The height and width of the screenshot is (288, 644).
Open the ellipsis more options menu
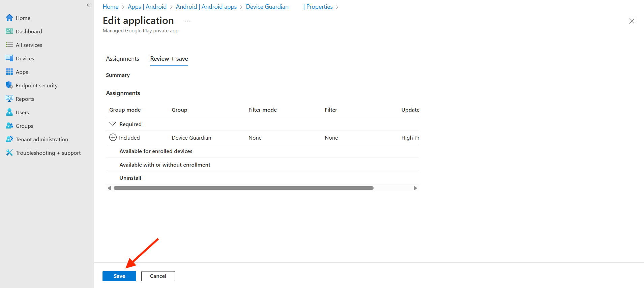pos(187,21)
